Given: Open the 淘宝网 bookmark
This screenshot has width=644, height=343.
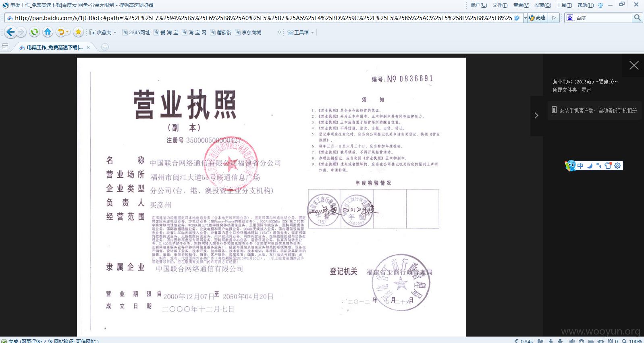Looking at the screenshot, I should (x=194, y=32).
